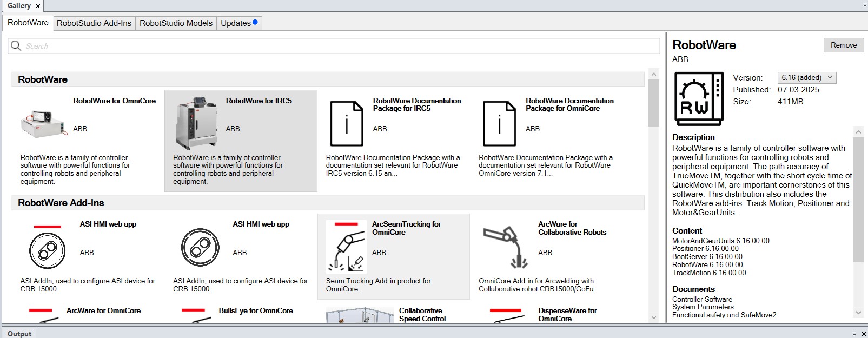Click 'RobotWare 6.16.00.00' content entry
868x338 pixels.
point(707,264)
